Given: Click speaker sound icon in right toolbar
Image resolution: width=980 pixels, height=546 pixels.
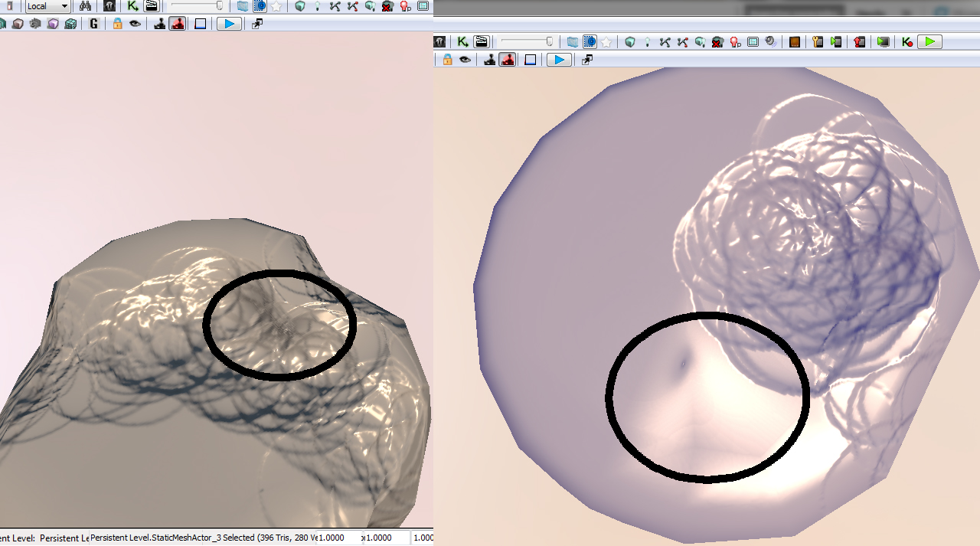Looking at the screenshot, I should 771,42.
